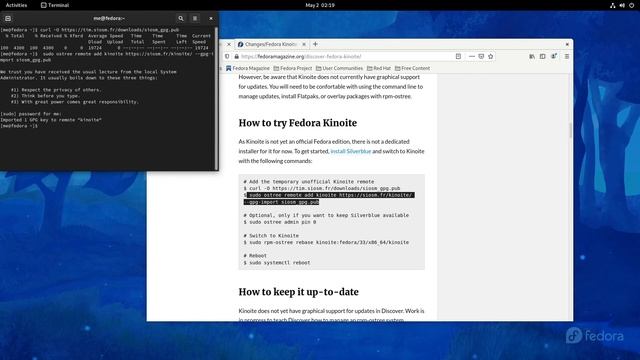Close the partially hidden first browser tab
The width and height of the screenshot is (640, 360).
point(229,44)
